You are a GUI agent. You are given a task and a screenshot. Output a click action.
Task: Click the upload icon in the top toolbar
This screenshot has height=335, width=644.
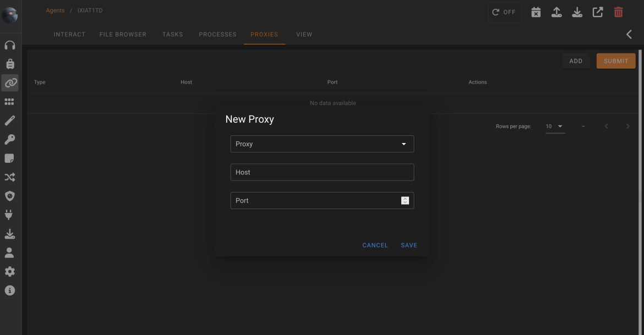click(x=556, y=10)
